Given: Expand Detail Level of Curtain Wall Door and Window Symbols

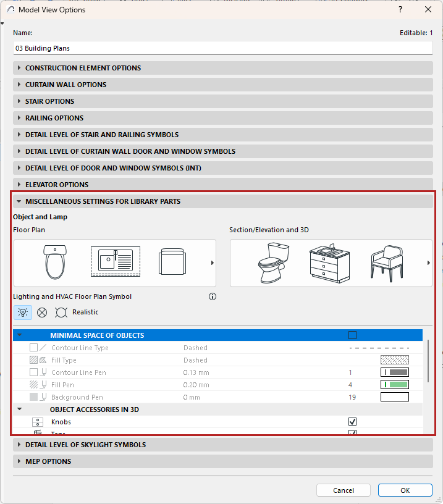Looking at the screenshot, I should click(223, 151).
